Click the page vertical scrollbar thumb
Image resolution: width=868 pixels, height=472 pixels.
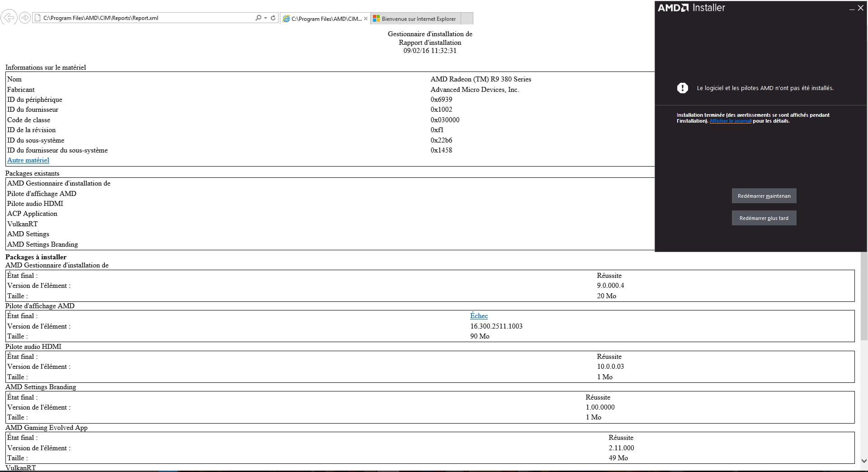click(863, 190)
